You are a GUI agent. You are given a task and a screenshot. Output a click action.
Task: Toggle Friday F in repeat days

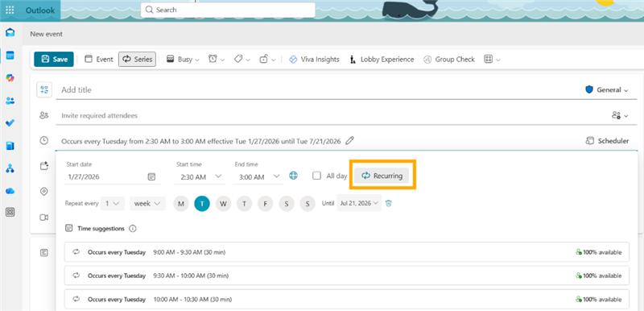266,204
